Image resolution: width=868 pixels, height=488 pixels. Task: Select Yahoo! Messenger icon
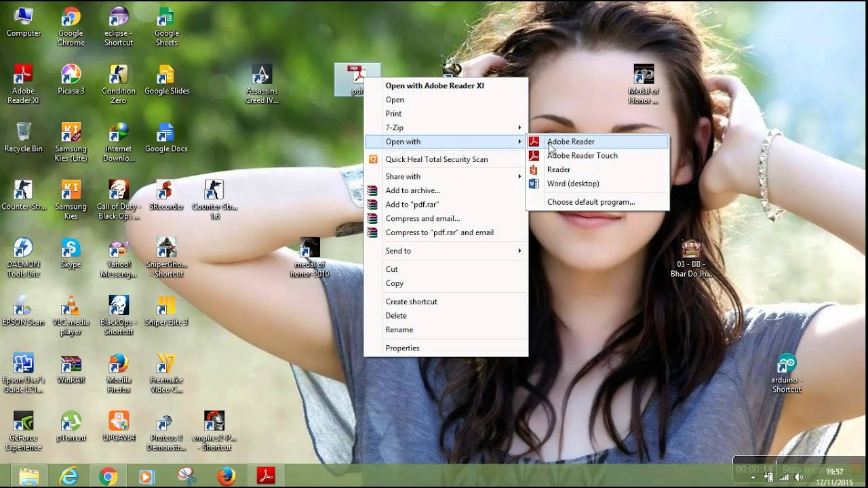(x=118, y=258)
